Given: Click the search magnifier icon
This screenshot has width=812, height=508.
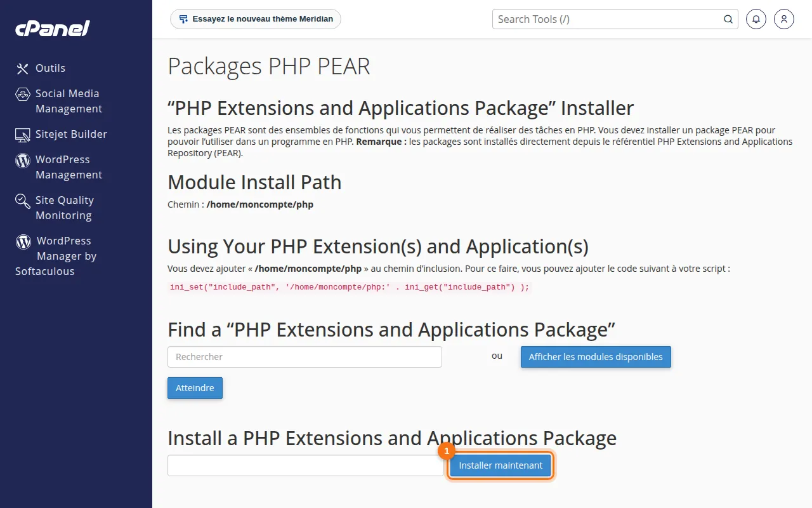Looking at the screenshot, I should point(728,19).
